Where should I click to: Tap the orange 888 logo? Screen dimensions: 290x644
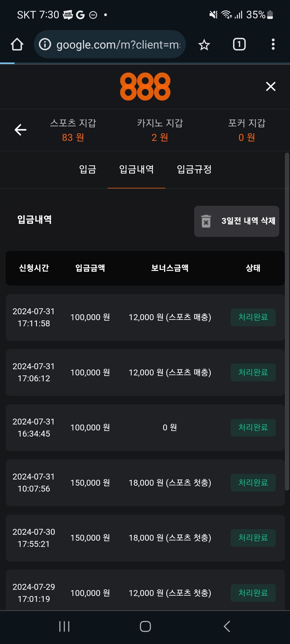pos(145,86)
